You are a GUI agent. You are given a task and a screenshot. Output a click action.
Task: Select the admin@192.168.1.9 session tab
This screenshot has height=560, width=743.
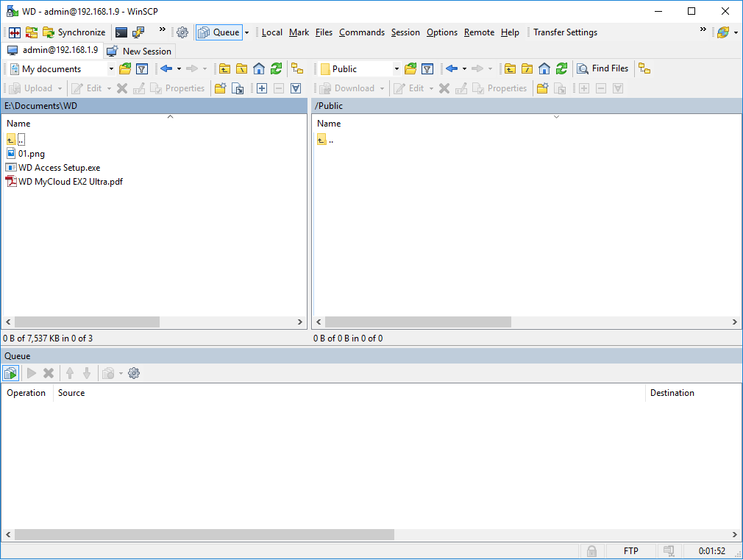[x=52, y=50]
